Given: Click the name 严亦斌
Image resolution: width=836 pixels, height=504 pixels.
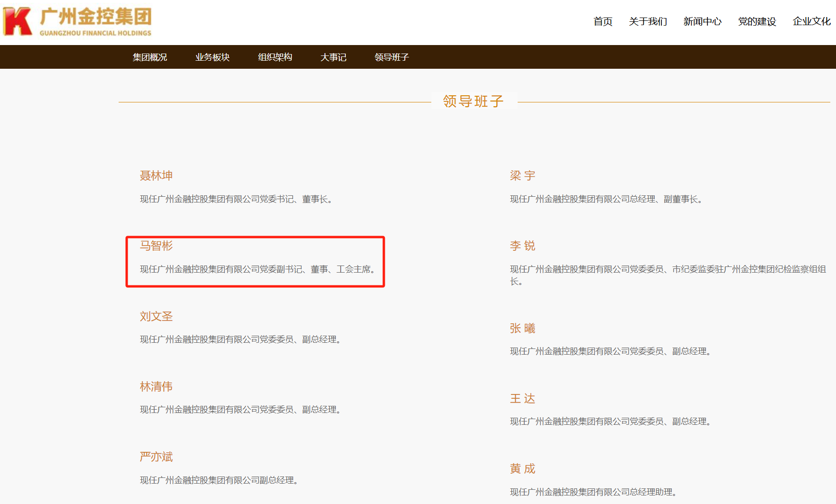Looking at the screenshot, I should click(x=156, y=457).
